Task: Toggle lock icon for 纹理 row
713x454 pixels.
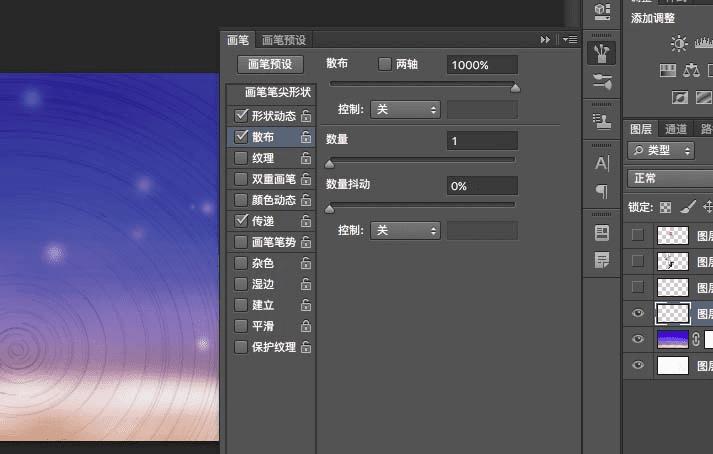Action: click(x=306, y=158)
